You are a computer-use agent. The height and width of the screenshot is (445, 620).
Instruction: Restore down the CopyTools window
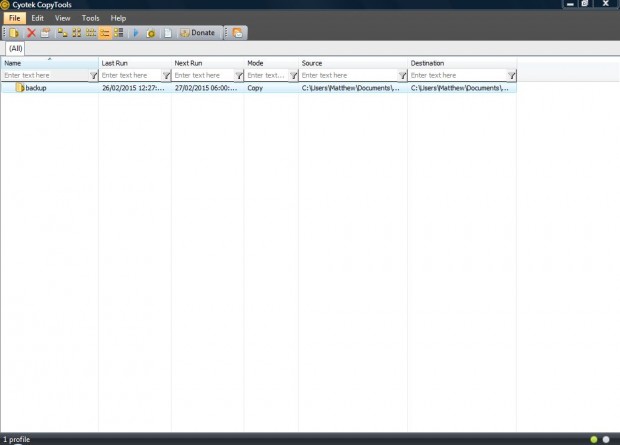pos(584,4)
